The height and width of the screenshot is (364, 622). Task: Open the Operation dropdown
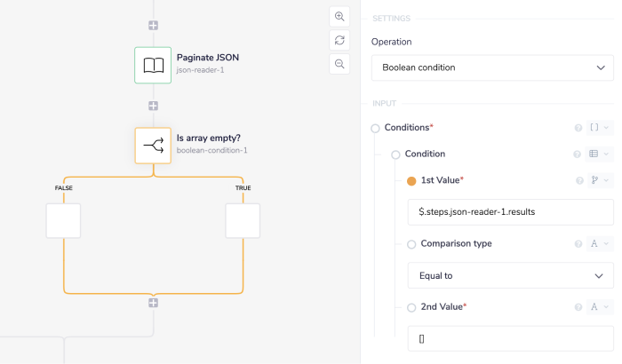click(x=491, y=67)
